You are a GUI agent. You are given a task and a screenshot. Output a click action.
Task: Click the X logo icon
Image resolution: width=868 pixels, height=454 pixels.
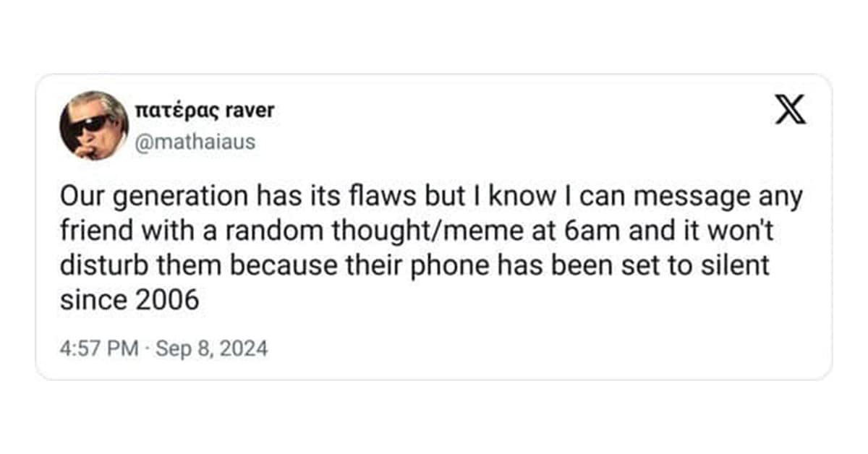coord(790,110)
